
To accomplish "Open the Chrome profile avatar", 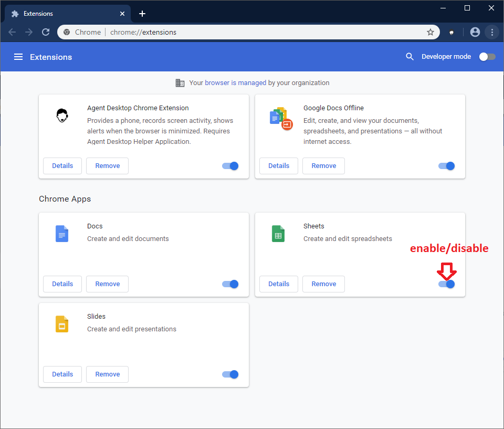I will tap(475, 32).
